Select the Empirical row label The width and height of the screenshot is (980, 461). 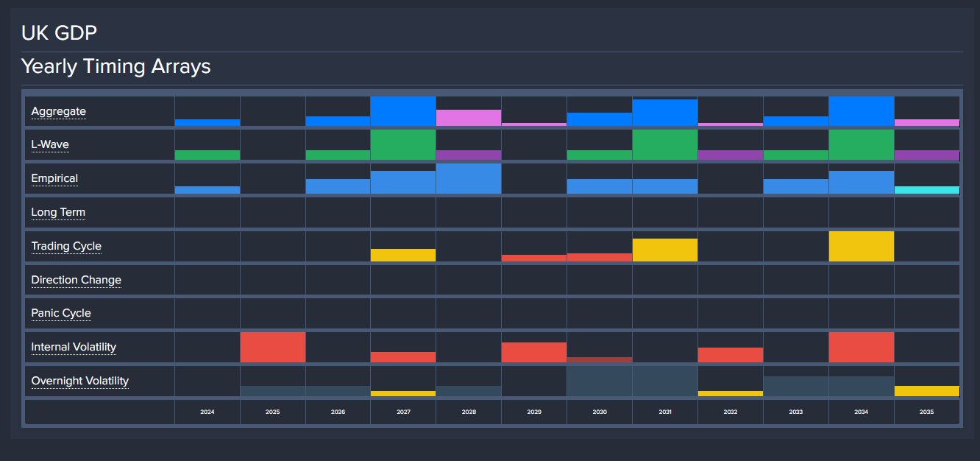pyautogui.click(x=54, y=179)
